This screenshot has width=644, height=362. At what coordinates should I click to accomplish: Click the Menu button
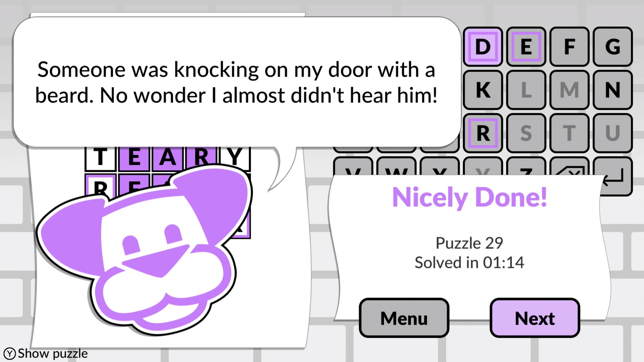(x=403, y=318)
